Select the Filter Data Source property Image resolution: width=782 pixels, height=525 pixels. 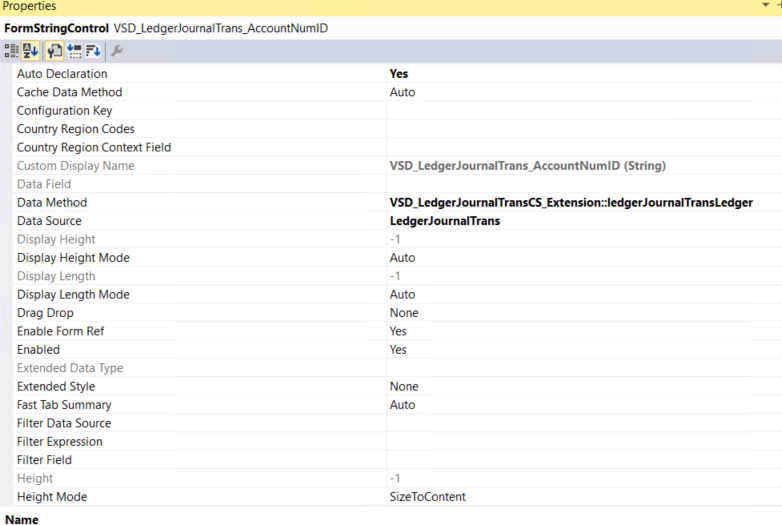tap(64, 423)
